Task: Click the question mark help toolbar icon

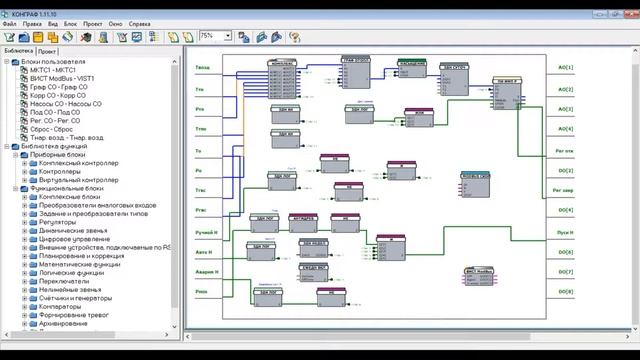Action: (x=294, y=37)
